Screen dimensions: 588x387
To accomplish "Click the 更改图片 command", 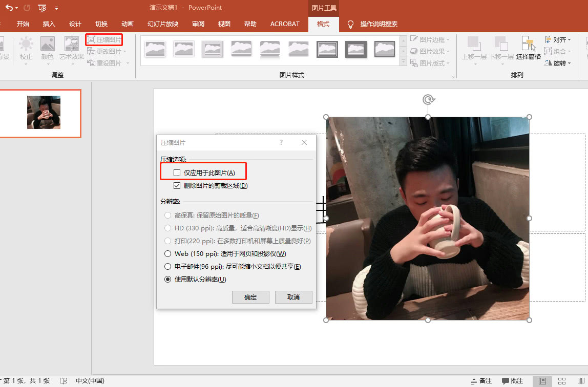I will [x=107, y=51].
